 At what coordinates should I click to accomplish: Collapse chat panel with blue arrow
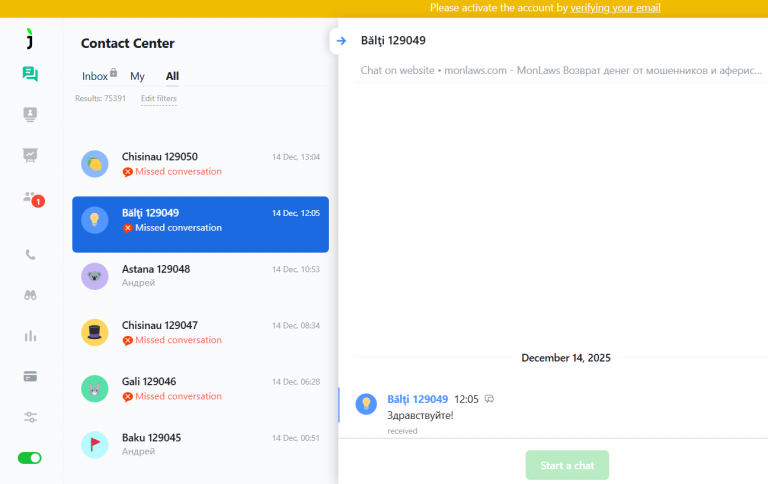[341, 41]
